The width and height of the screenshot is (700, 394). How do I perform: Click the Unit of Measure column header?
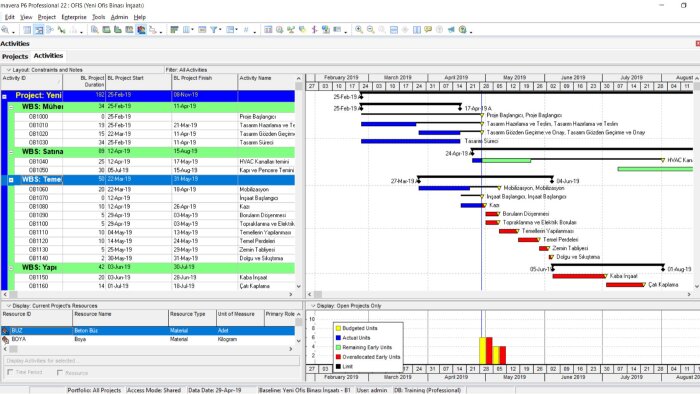point(240,317)
